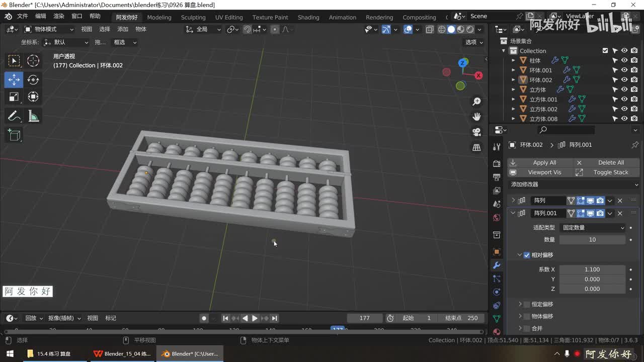Click the blue Z axis gizmo ball
The image size is (644, 362).
coord(463,63)
